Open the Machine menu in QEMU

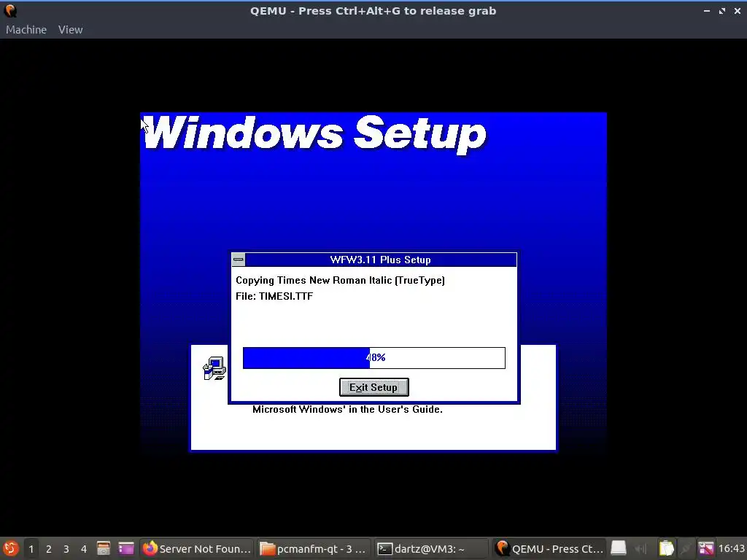click(x=26, y=29)
